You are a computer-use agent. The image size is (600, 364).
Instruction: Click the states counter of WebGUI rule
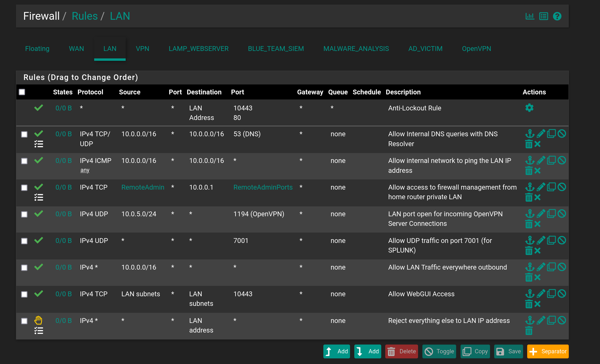[63, 294]
